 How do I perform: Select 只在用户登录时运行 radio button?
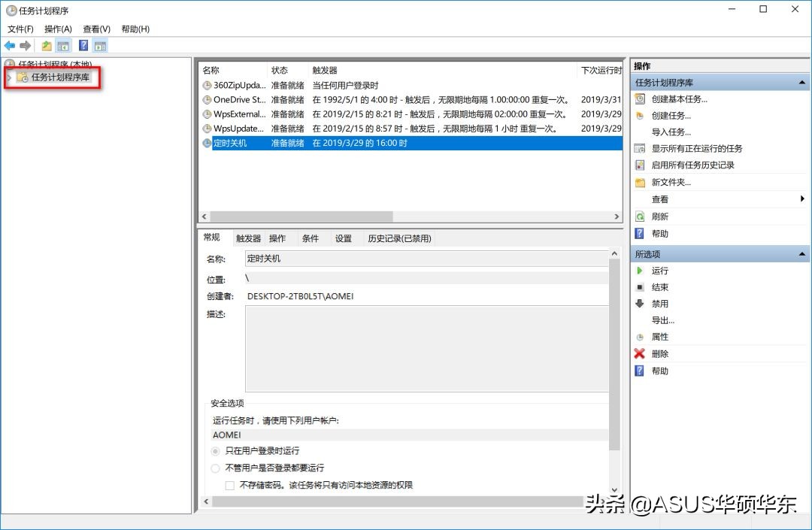click(x=216, y=451)
